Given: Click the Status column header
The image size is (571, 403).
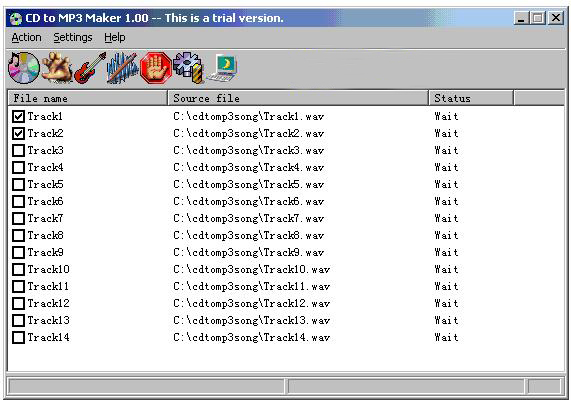Looking at the screenshot, I should [471, 98].
